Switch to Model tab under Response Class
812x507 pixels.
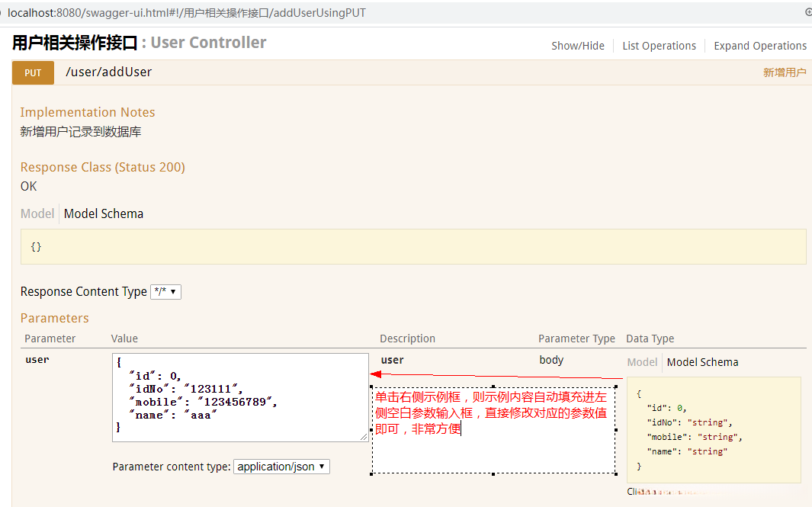37,213
